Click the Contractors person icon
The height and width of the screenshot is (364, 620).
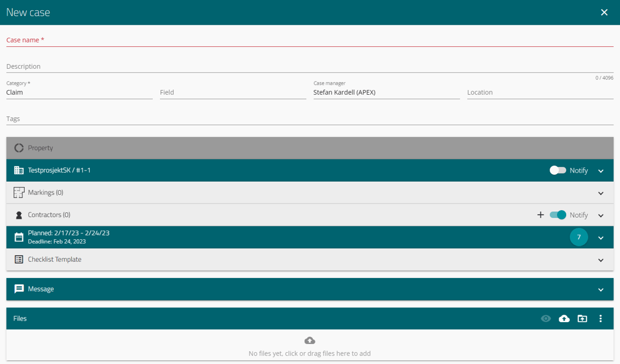click(19, 215)
